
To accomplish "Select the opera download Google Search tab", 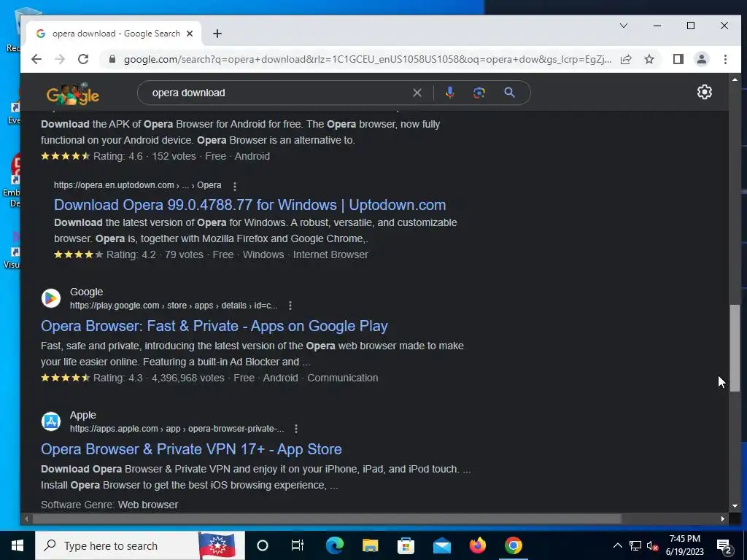I will (115, 34).
